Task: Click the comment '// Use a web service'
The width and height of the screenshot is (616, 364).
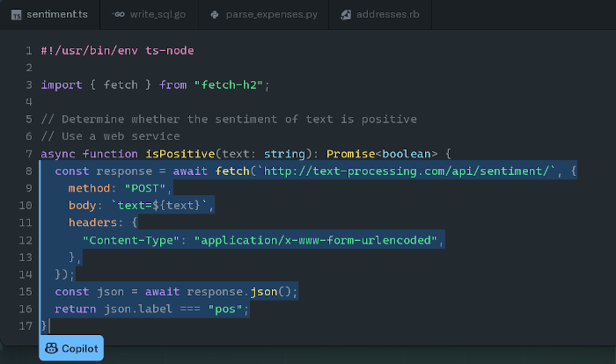Action: coord(110,136)
